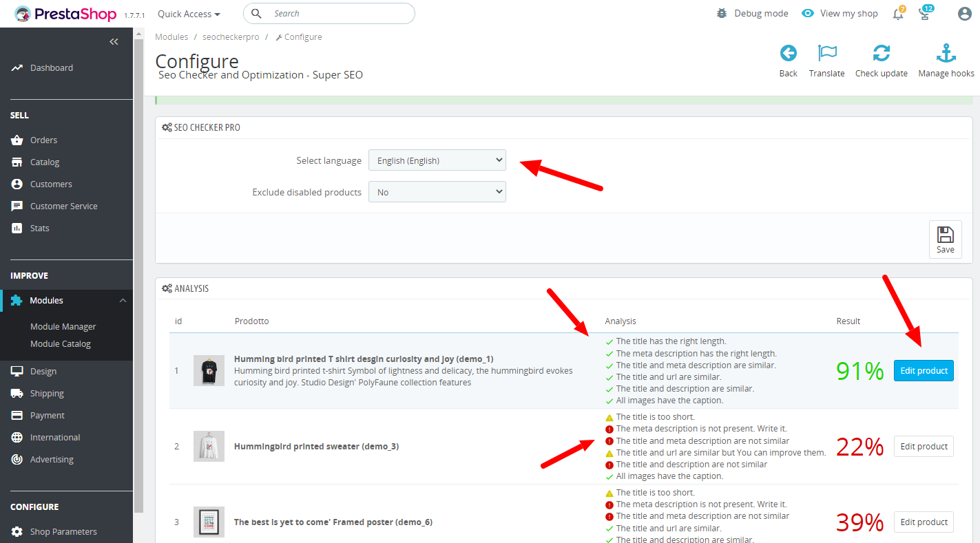The image size is (980, 543).
Task: Open Stats in the sidebar
Action: [x=39, y=228]
